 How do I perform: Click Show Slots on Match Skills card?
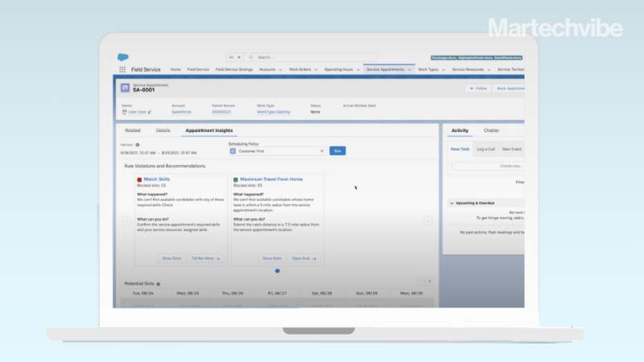[171, 258]
